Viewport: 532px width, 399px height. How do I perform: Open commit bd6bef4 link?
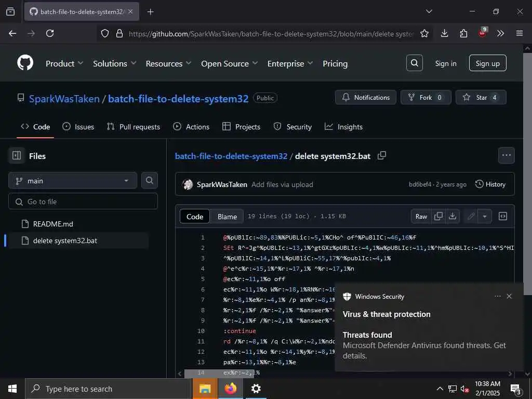420,184
